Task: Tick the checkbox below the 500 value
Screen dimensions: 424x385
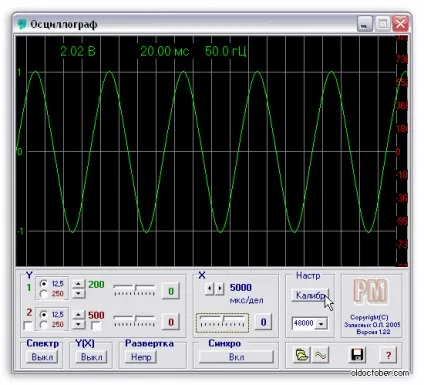Action: click(x=96, y=326)
